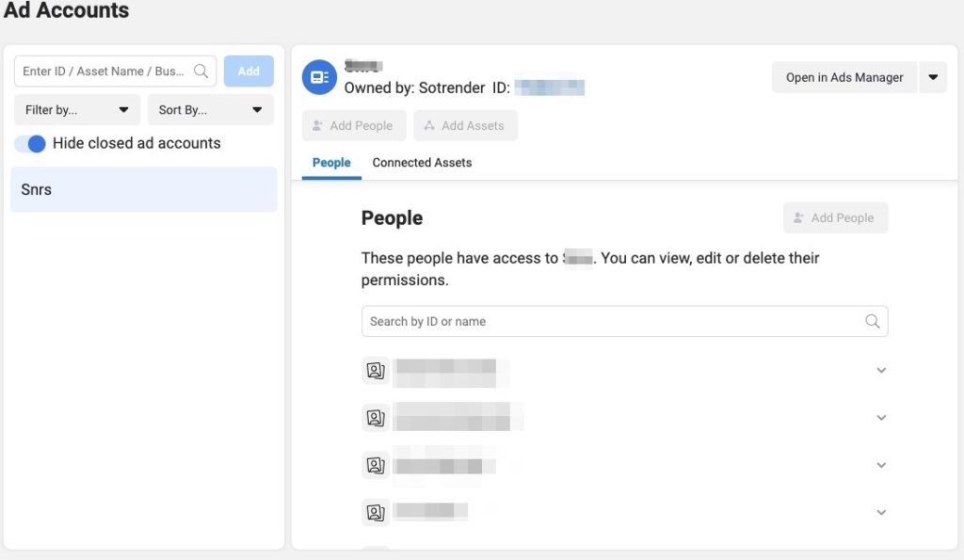Open arrow menu beside Open in Ads Manager
964x560 pixels.
(933, 77)
